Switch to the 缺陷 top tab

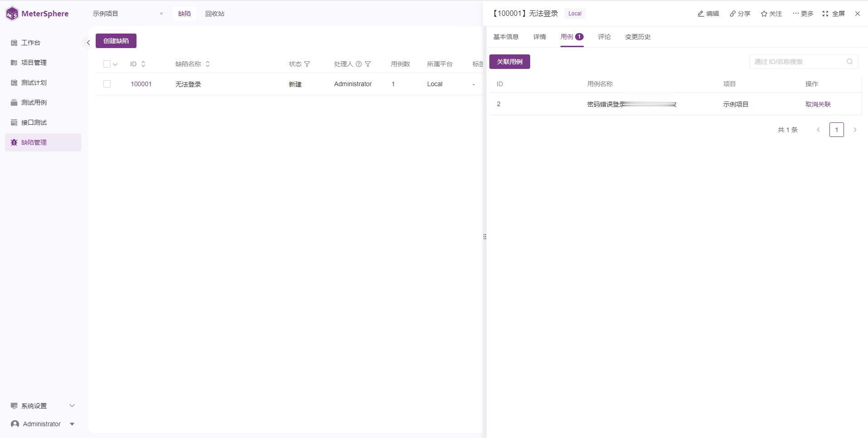[185, 14]
